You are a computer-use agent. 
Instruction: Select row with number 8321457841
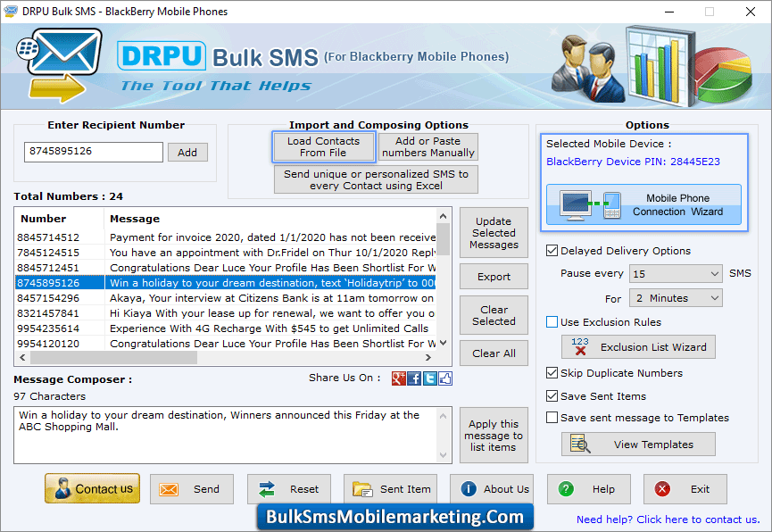point(226,313)
